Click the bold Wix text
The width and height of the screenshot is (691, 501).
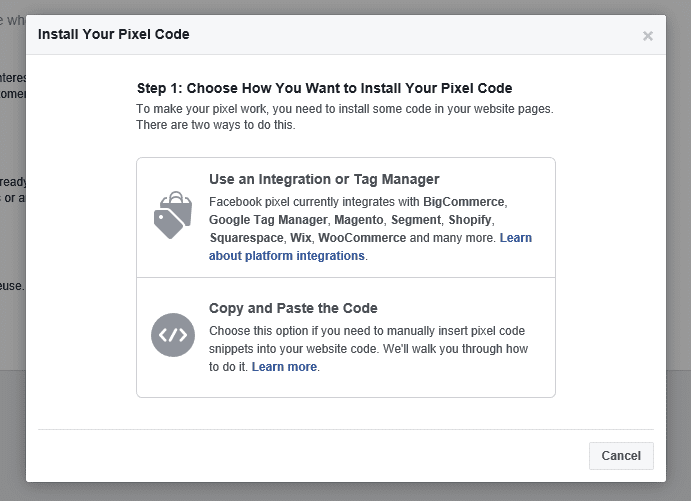click(x=301, y=238)
